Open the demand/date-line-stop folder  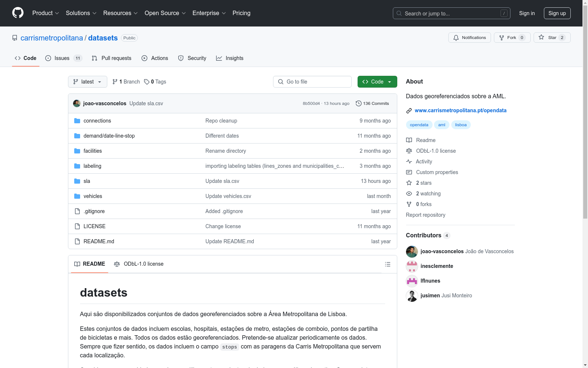pyautogui.click(x=109, y=136)
